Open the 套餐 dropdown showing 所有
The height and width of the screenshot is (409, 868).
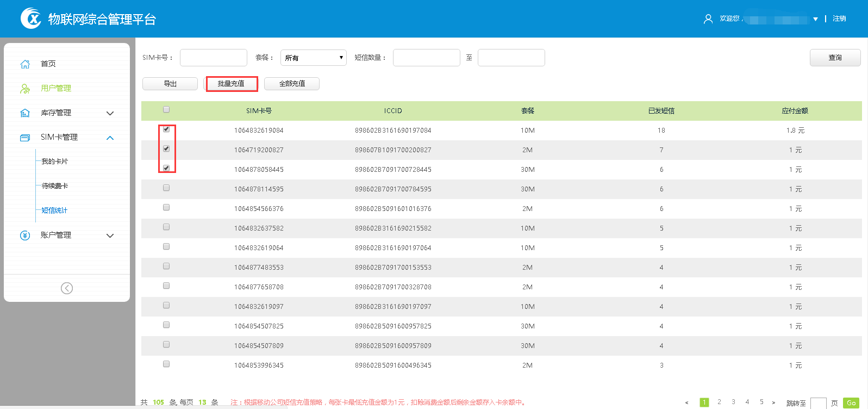click(313, 58)
